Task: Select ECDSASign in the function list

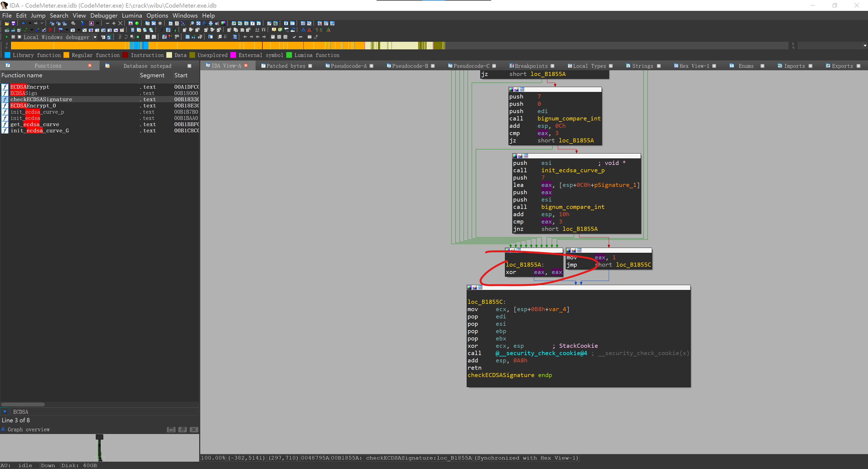Action: tap(24, 93)
